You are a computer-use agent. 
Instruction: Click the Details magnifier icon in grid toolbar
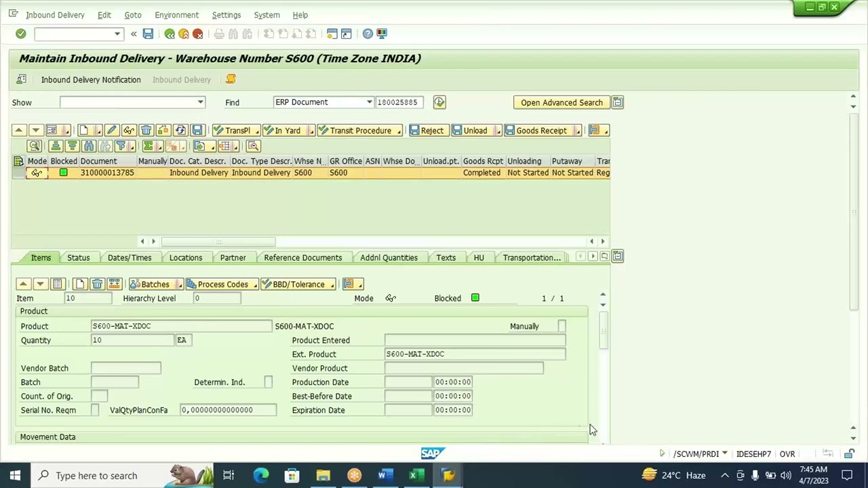pos(35,146)
